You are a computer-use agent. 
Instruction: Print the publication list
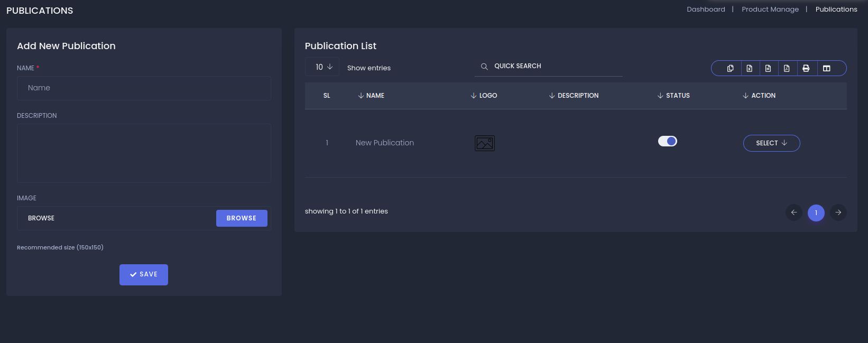[x=806, y=68]
